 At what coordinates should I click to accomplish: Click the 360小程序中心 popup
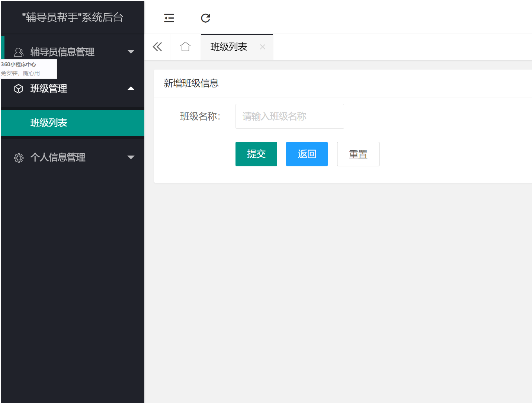click(x=29, y=69)
